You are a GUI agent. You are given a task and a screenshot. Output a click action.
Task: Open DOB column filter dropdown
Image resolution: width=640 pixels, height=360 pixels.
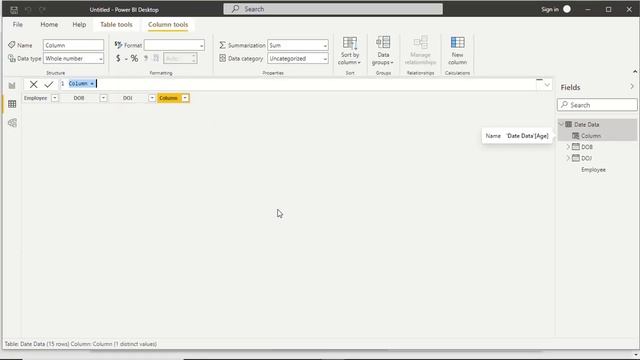(x=103, y=98)
